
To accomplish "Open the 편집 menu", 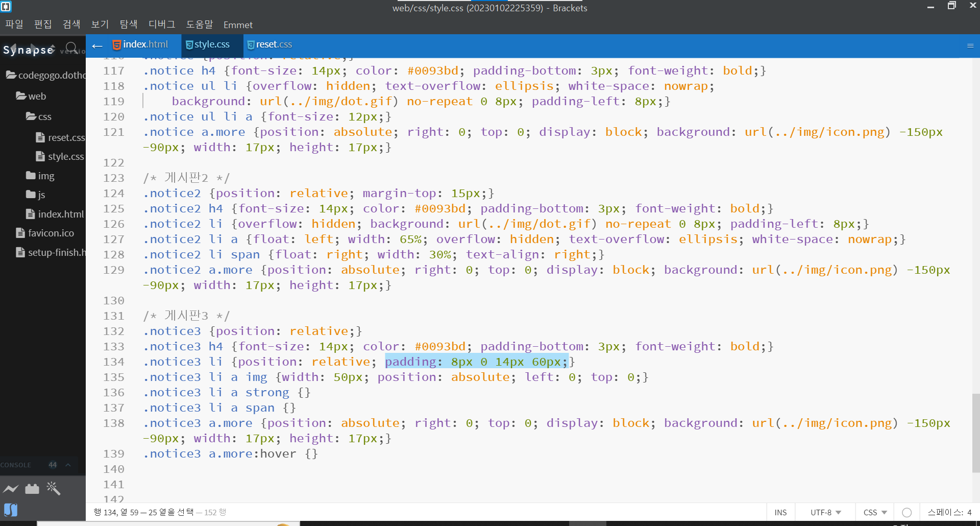I will [x=43, y=25].
